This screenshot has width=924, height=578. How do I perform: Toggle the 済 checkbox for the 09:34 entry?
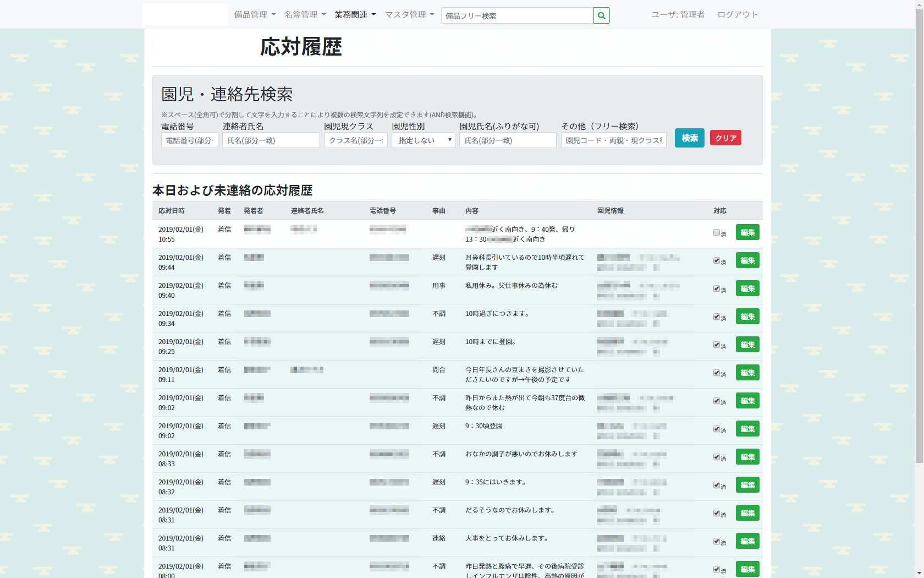click(717, 317)
